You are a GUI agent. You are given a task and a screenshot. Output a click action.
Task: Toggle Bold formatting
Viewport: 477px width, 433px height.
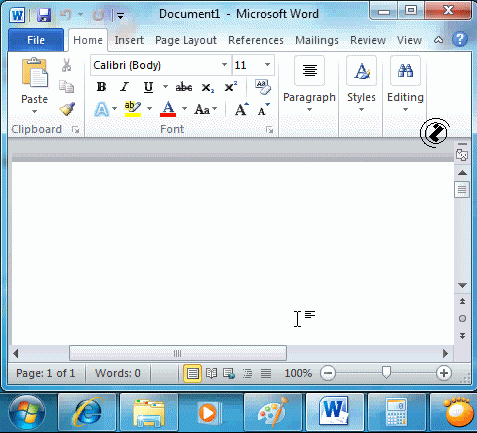click(x=101, y=87)
